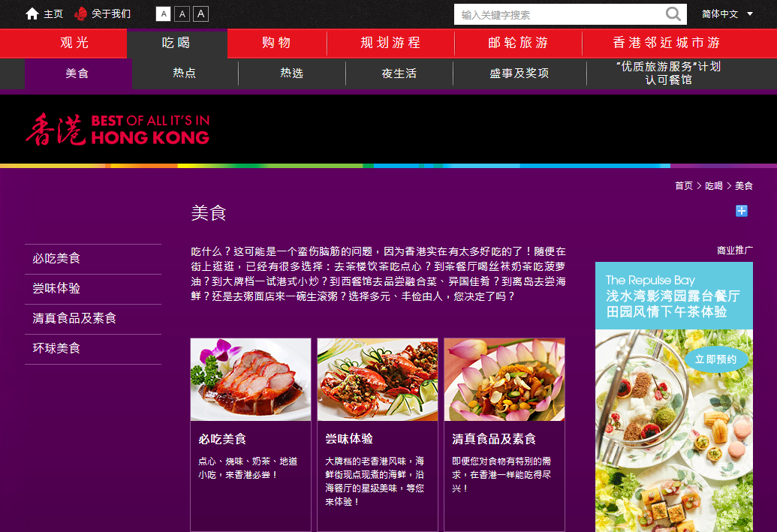Viewport: 777px width, 532px height.
Task: Open the roast pork 必吃美食 thumbnail
Action: coord(251,380)
